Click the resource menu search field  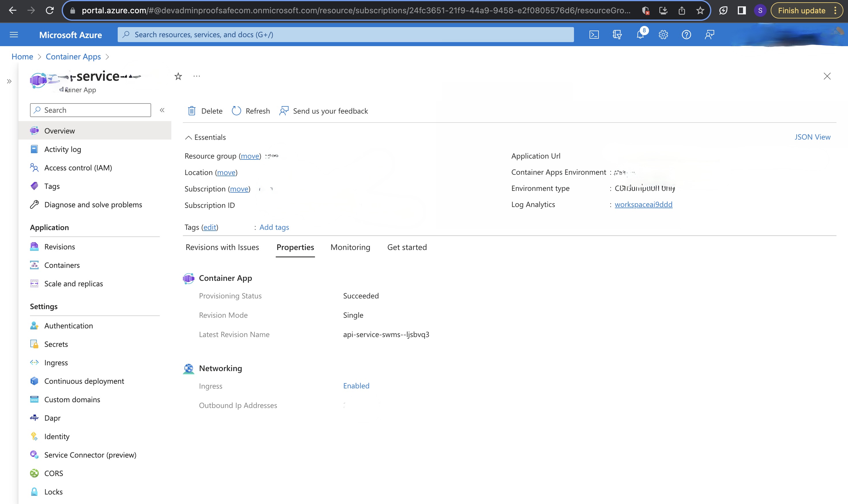point(90,110)
